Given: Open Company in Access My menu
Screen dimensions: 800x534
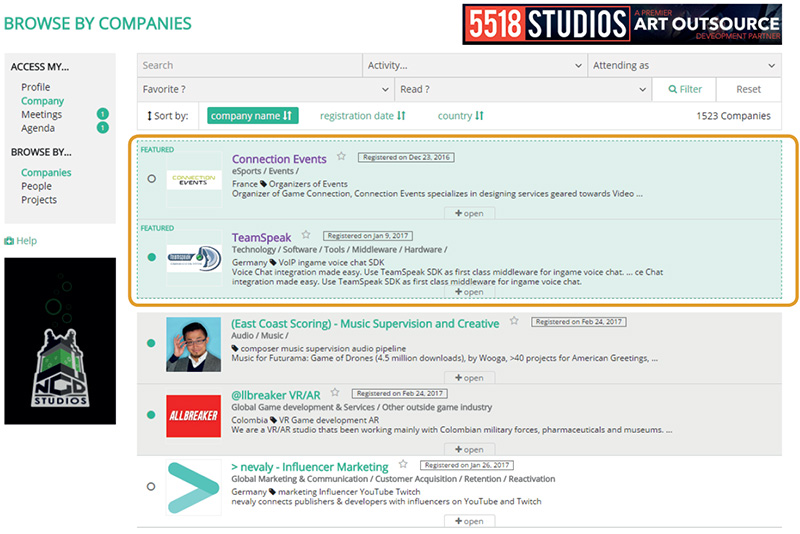Looking at the screenshot, I should pos(42,101).
